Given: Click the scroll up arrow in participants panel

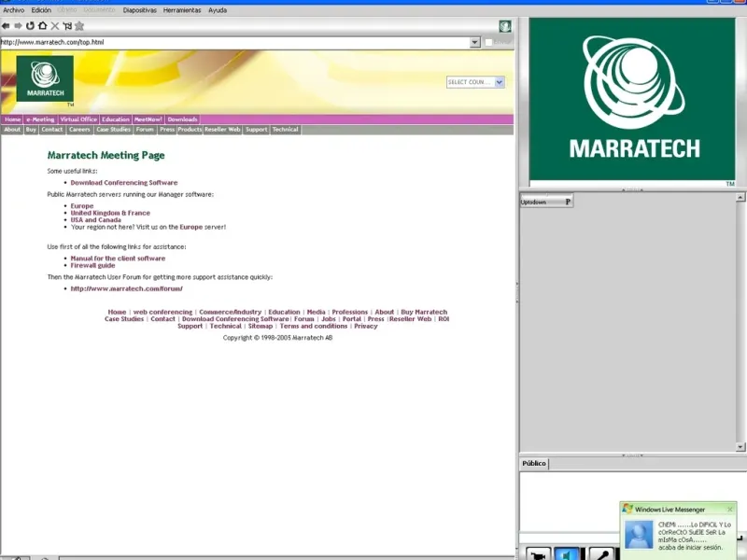Looking at the screenshot, I should tap(740, 197).
